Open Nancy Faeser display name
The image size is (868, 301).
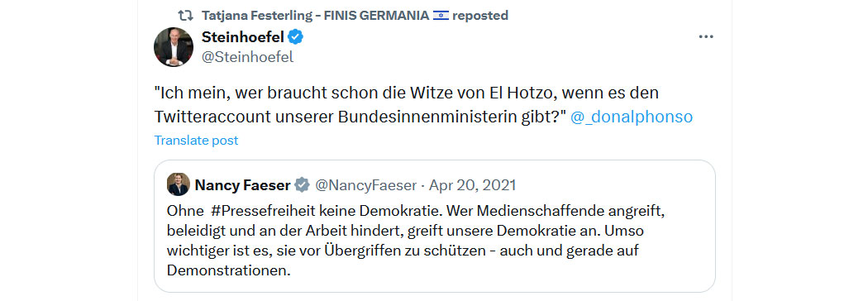[x=242, y=185]
